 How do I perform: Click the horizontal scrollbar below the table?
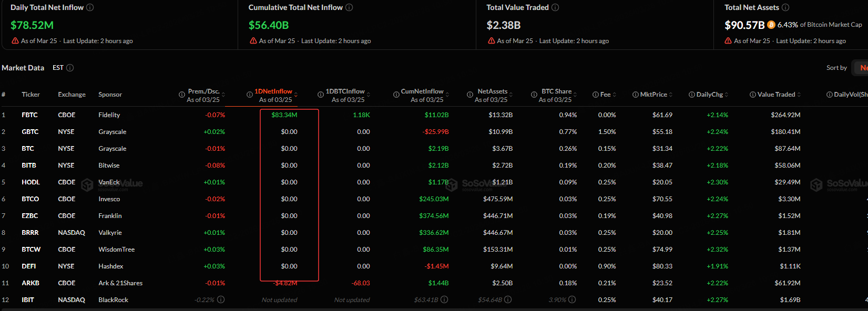434,309
